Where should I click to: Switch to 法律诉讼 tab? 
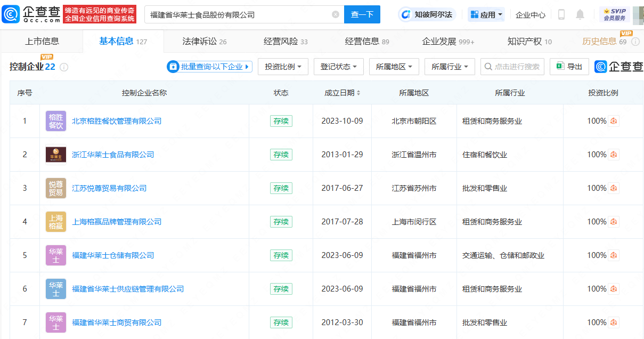pyautogui.click(x=205, y=41)
